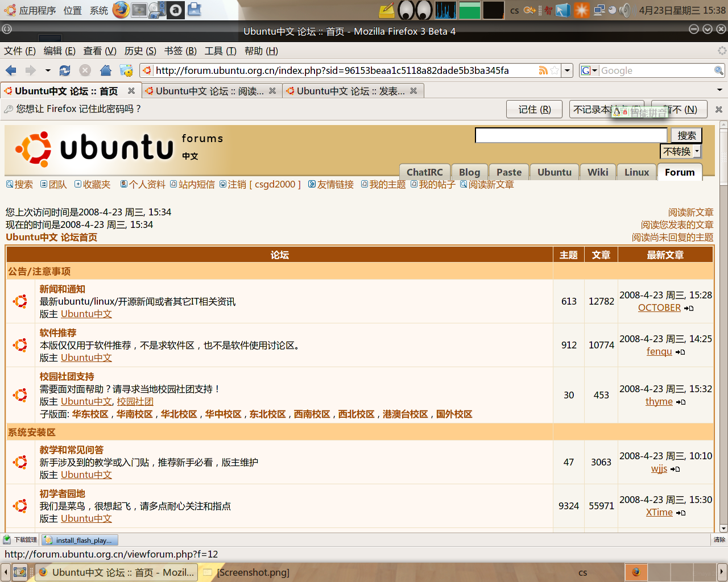Expand the address bar URL dropdown

click(567, 70)
